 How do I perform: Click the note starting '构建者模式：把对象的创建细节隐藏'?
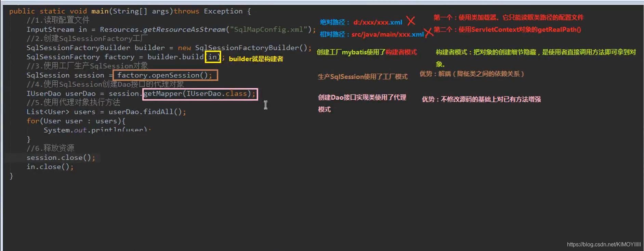[x=536, y=58]
